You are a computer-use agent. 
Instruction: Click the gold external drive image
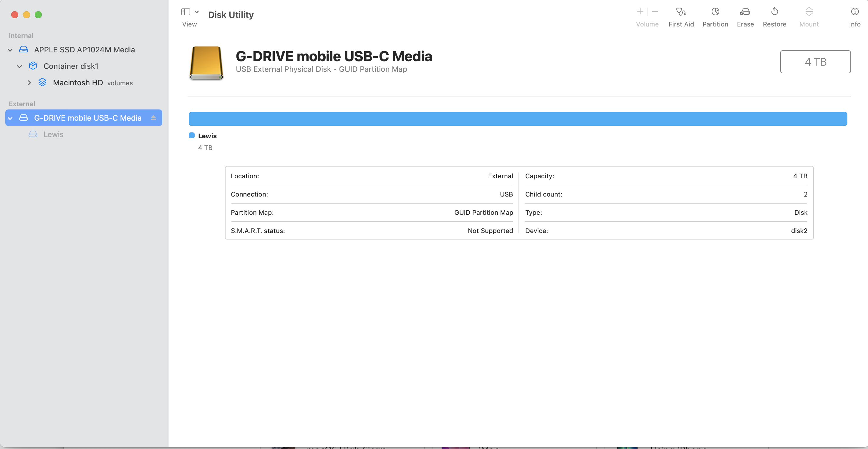206,63
